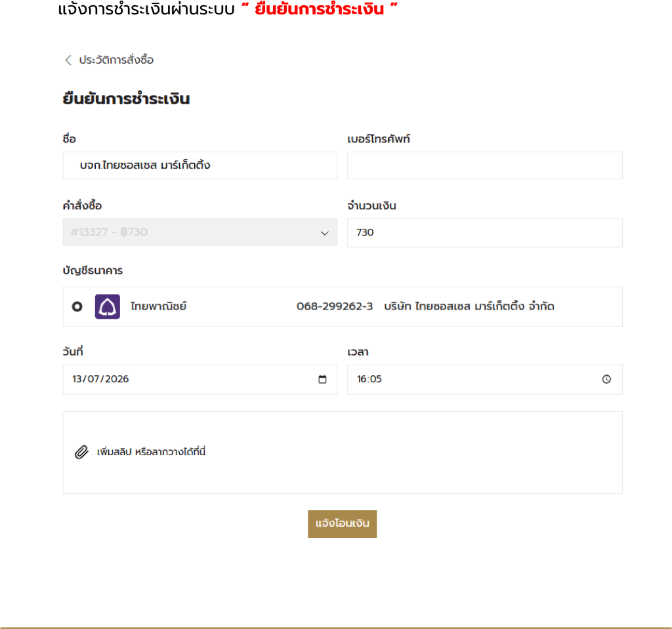The image size is (672, 629).
Task: Click the ไทยพาณิชย์ bank name label
Action: pos(159,306)
